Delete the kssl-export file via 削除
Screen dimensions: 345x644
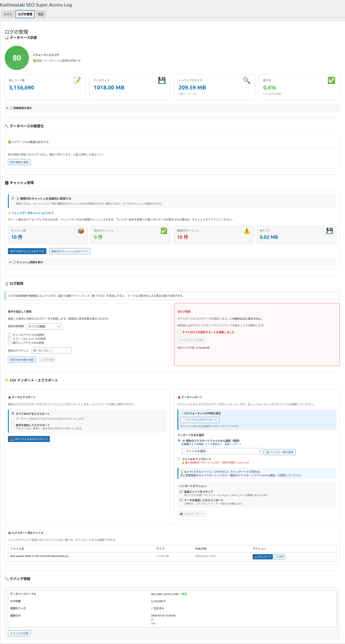[279, 557]
